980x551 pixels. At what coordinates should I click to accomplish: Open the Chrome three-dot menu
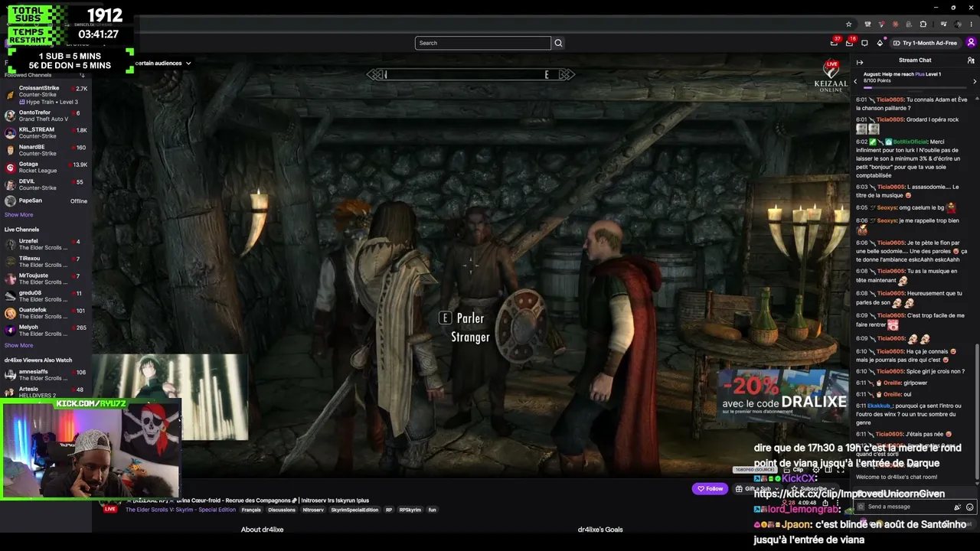click(972, 24)
